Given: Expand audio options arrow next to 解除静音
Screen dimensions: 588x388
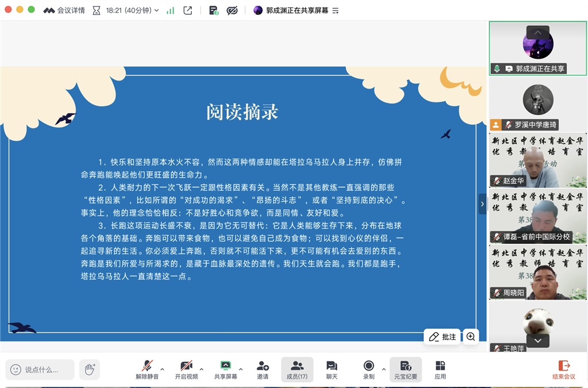Looking at the screenshot, I should pyautogui.click(x=163, y=369).
